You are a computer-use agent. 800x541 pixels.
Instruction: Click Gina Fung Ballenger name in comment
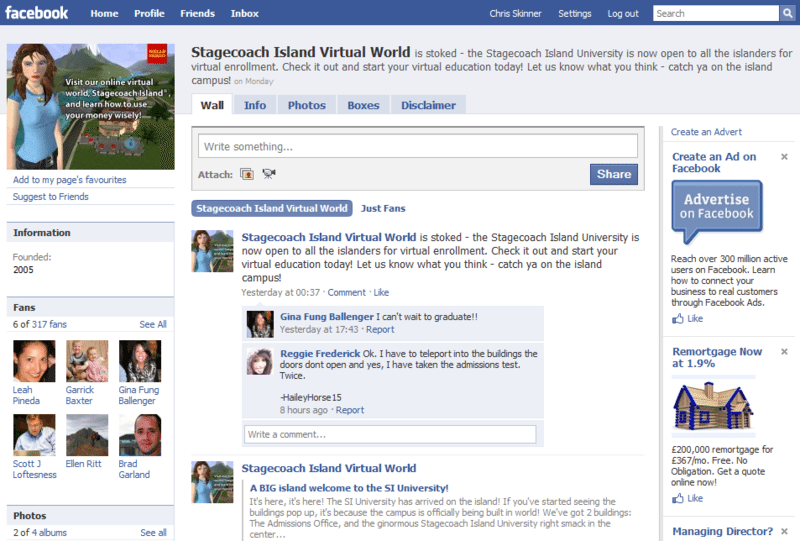pos(327,316)
